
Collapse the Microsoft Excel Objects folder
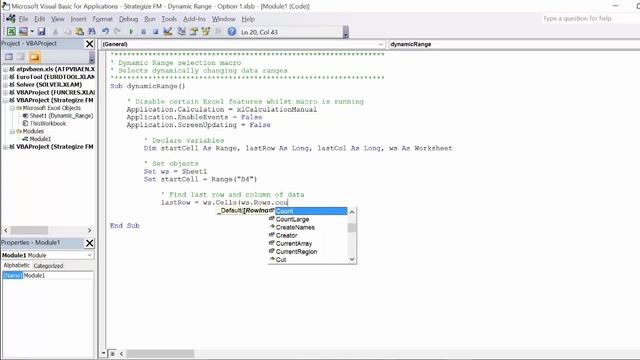[12, 108]
